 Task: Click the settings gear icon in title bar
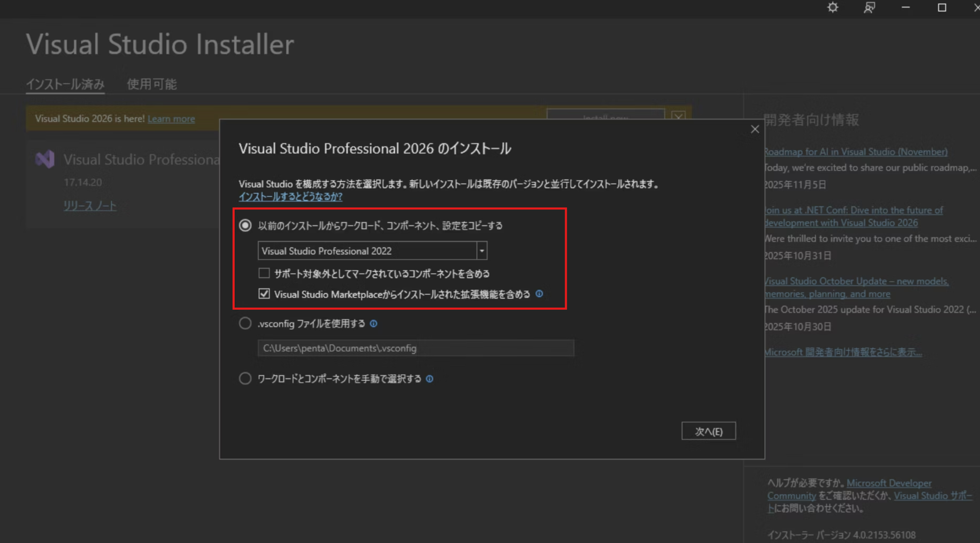coord(832,8)
